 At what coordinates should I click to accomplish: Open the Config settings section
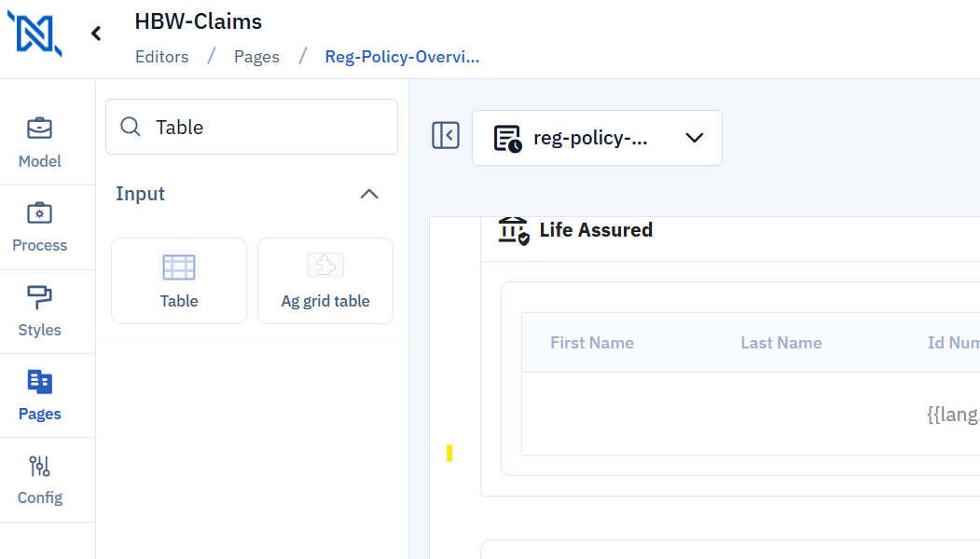click(x=40, y=479)
